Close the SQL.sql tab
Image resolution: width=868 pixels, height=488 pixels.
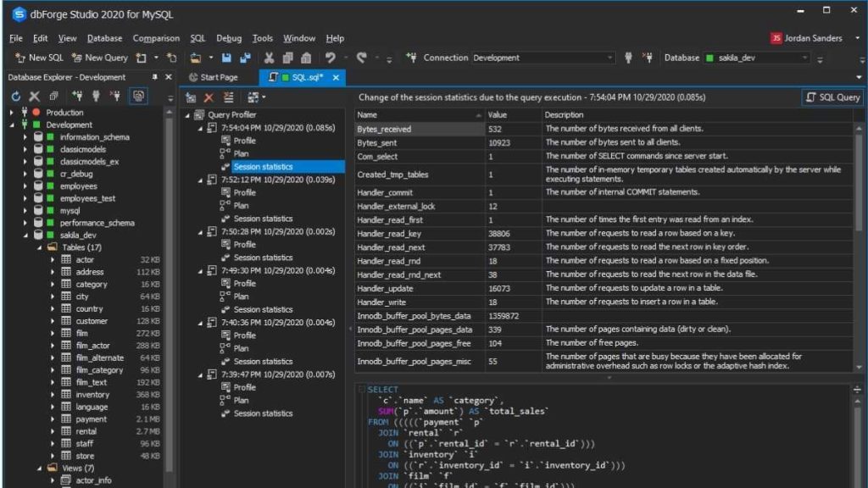(336, 77)
